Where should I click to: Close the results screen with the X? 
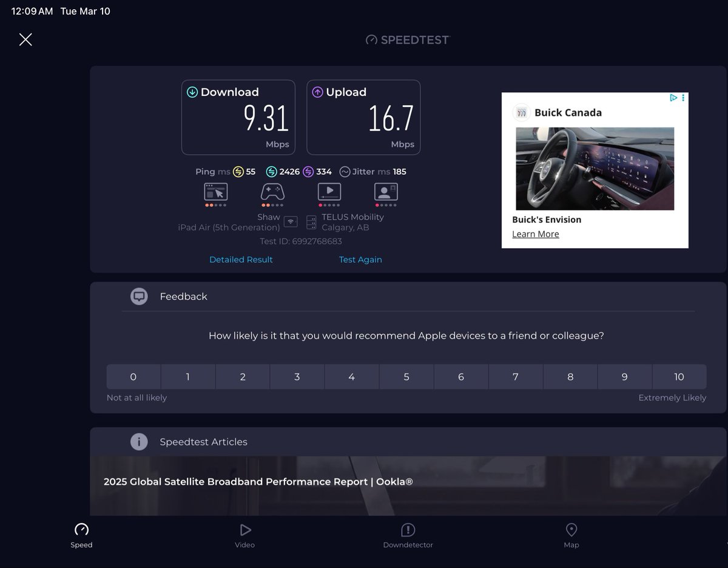[x=25, y=39]
